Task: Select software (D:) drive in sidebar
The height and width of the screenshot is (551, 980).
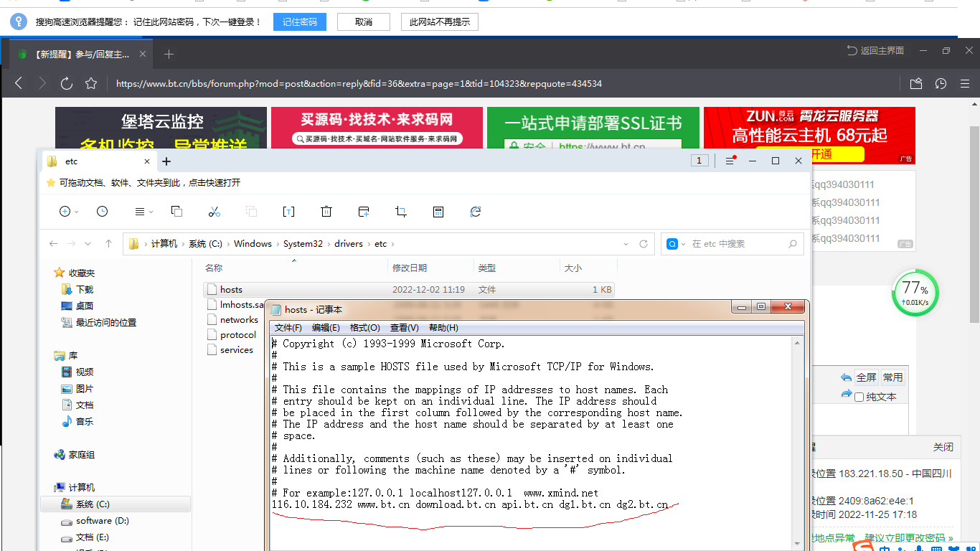Action: [x=95, y=521]
